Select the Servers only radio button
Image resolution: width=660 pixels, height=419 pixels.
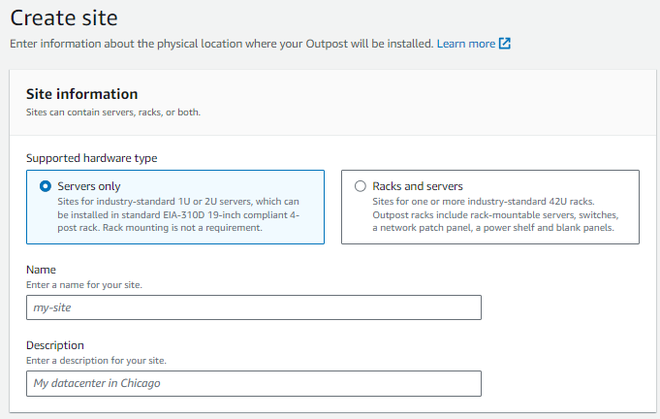(x=45, y=186)
